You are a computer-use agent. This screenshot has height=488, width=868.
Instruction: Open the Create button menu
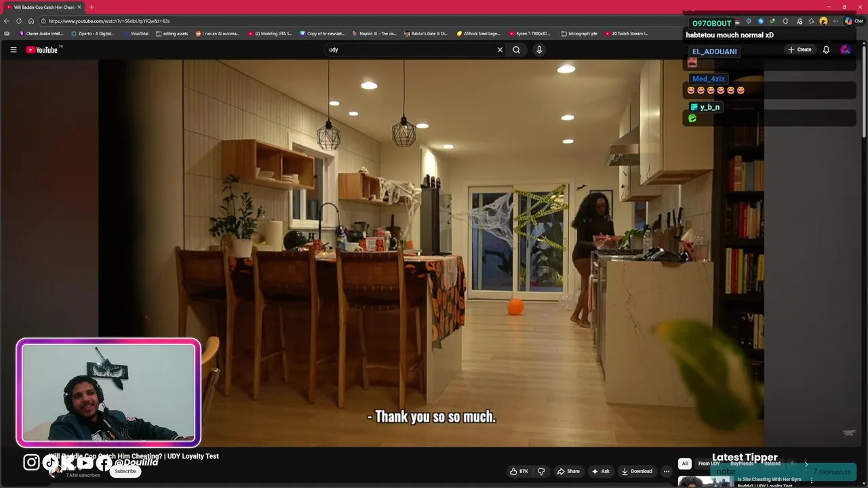click(800, 49)
